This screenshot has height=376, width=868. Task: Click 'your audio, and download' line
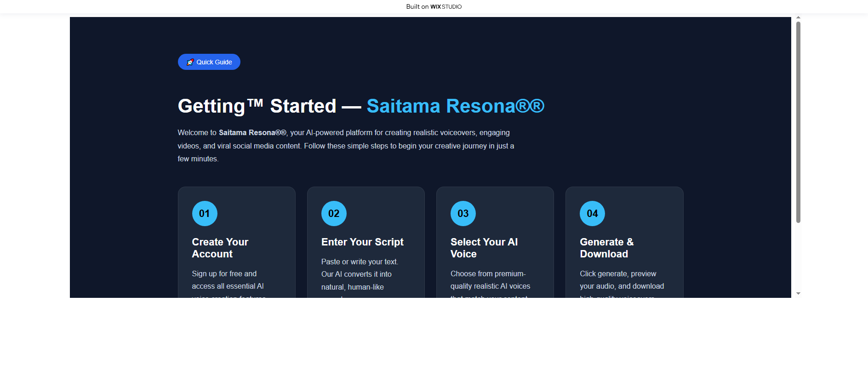[622, 286]
